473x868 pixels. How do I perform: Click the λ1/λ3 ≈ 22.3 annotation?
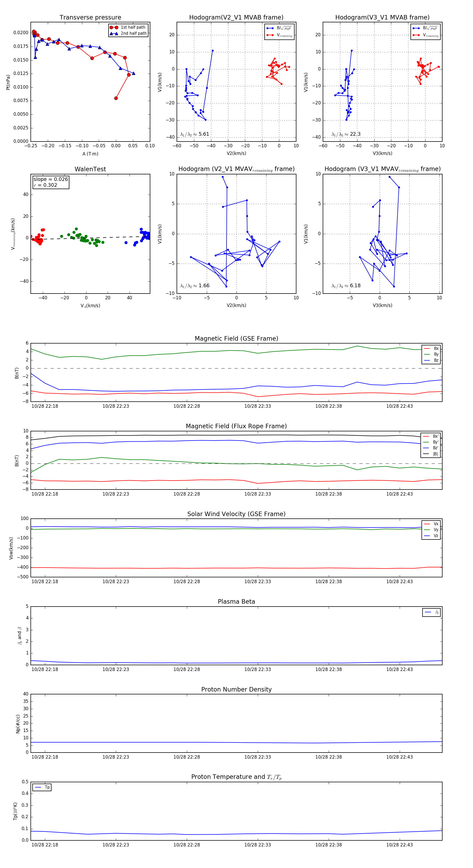click(x=346, y=134)
